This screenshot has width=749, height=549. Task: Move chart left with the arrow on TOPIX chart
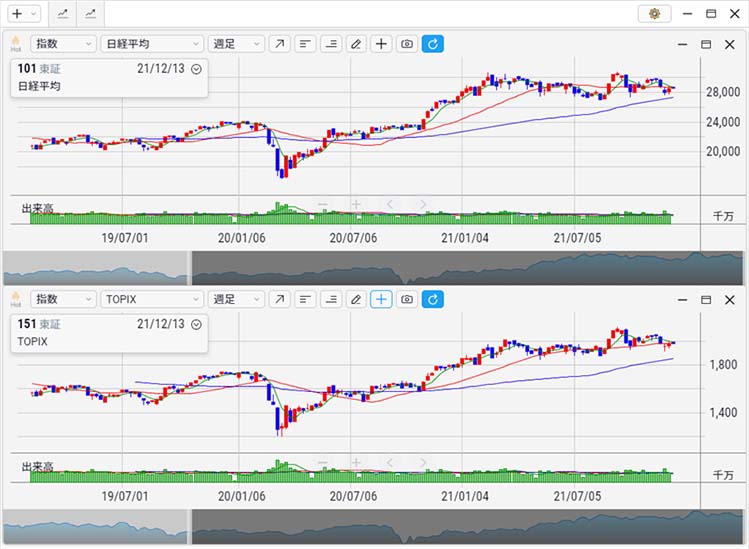pos(389,463)
